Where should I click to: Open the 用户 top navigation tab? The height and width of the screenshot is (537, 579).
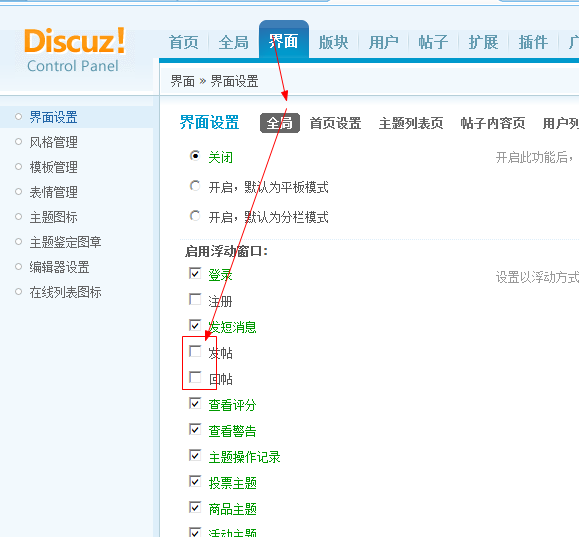[x=383, y=42]
